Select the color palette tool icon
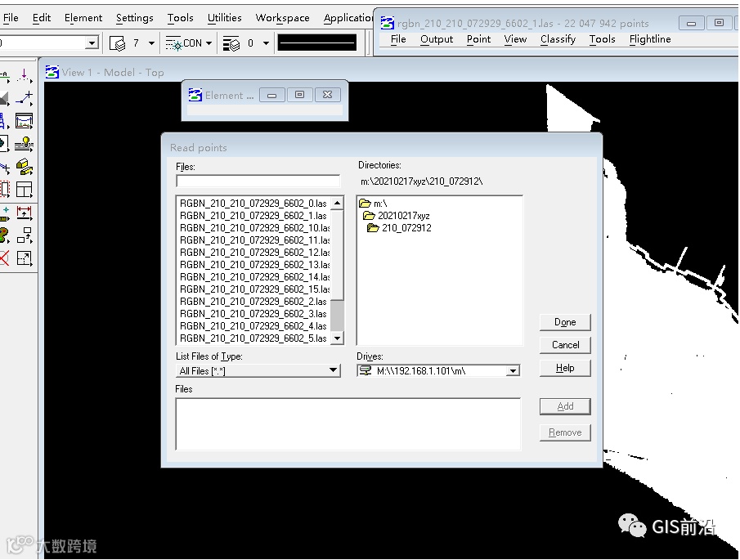The height and width of the screenshot is (560, 740). pos(4,235)
